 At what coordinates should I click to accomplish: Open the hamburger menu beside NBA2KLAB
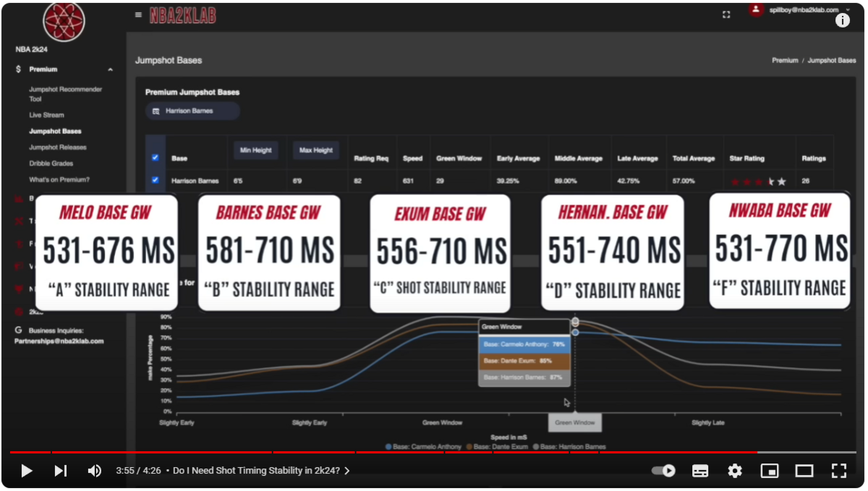point(138,15)
